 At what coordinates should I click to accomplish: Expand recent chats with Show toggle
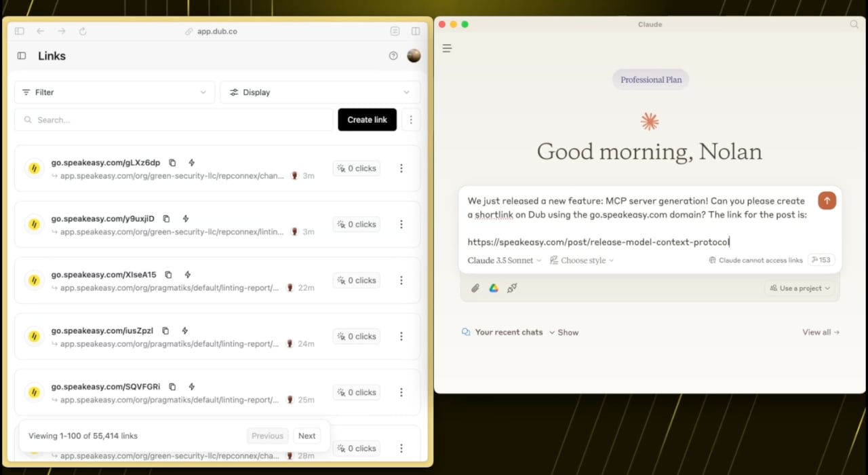pos(564,332)
